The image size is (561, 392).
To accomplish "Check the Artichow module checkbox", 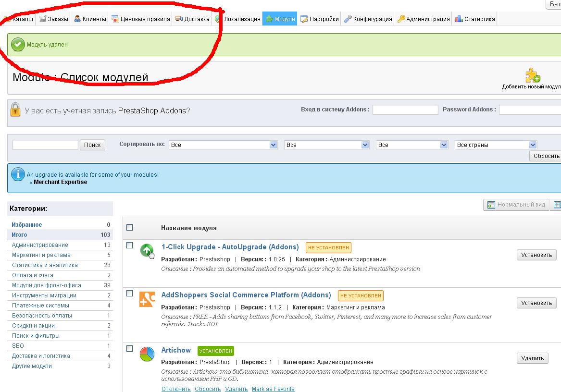I will pos(129,349).
